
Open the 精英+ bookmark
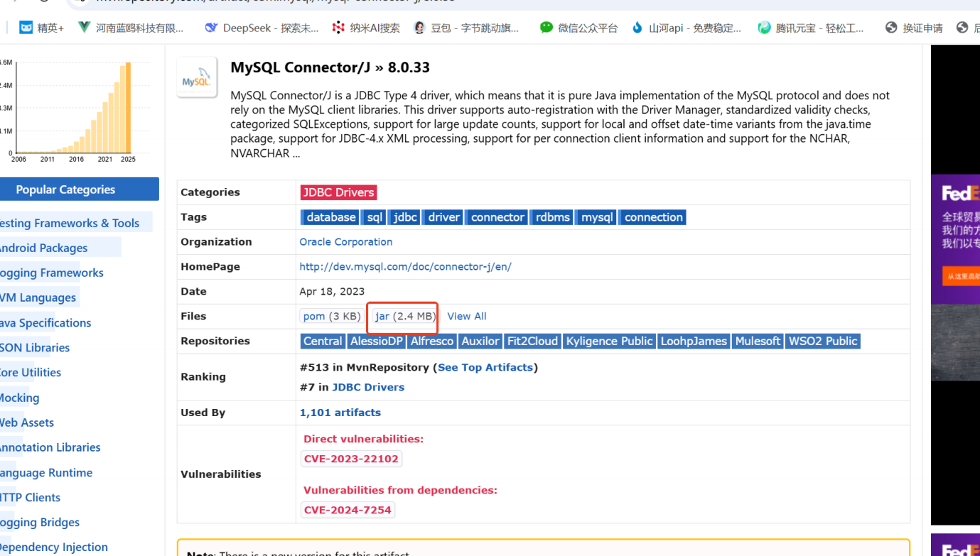[41, 28]
